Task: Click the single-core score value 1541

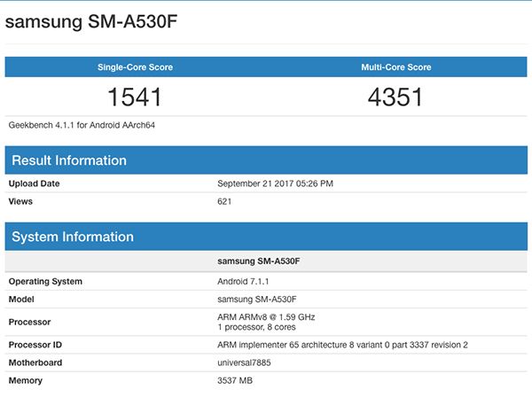Action: click(136, 97)
